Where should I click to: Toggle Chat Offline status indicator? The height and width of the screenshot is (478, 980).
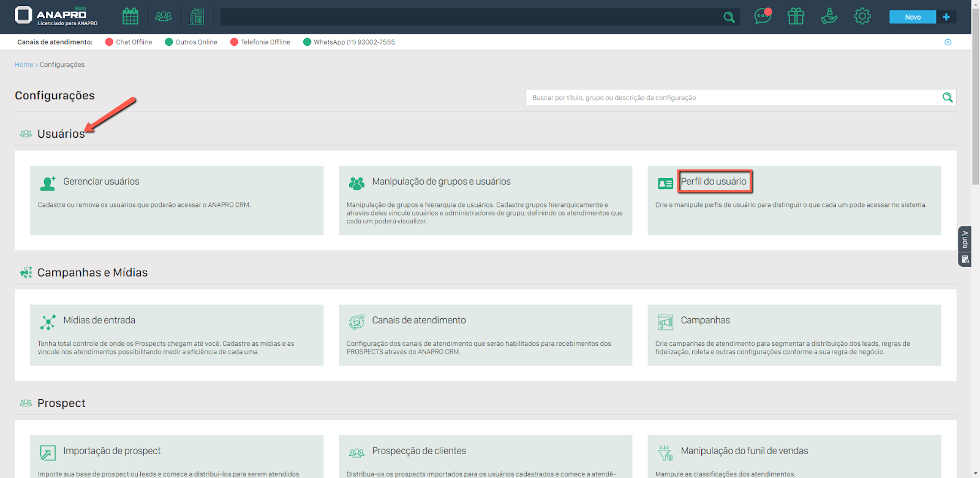point(110,42)
